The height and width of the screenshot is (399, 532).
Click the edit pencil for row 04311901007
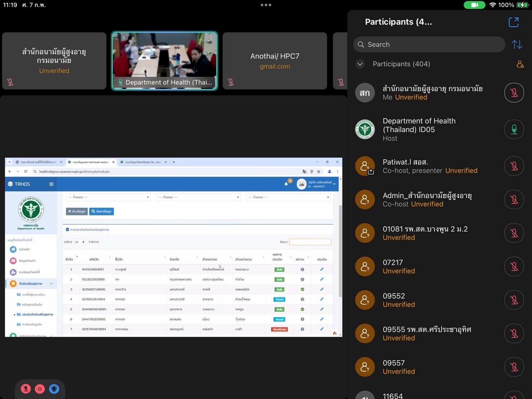[x=322, y=269]
